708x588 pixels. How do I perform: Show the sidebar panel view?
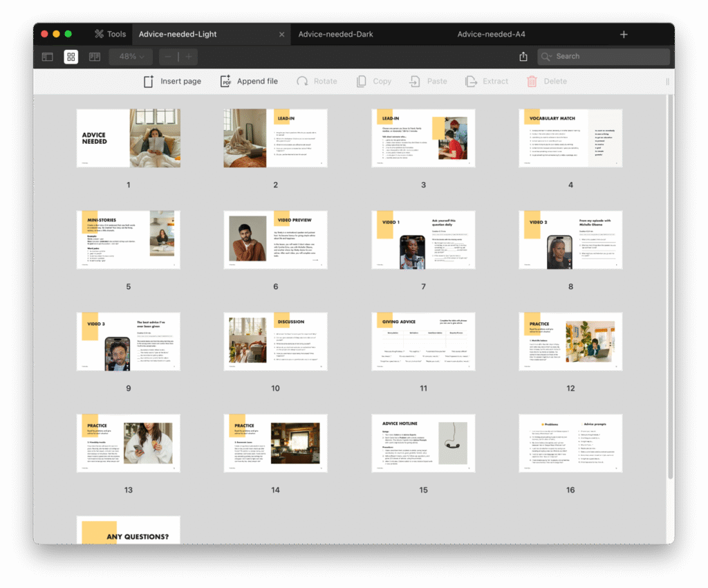pos(48,57)
